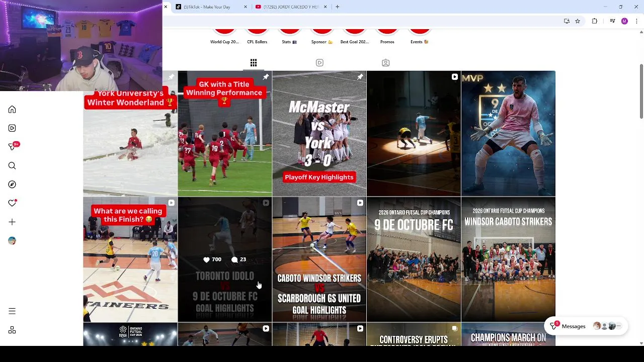Viewport: 644px width, 362px height.
Task: Open the Sponsor story highlight
Action: coord(322,37)
